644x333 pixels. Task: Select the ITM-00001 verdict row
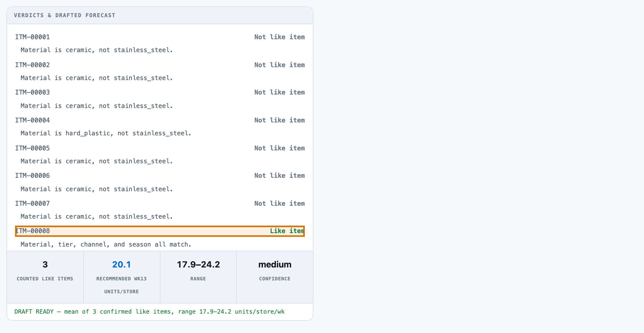[160, 37]
